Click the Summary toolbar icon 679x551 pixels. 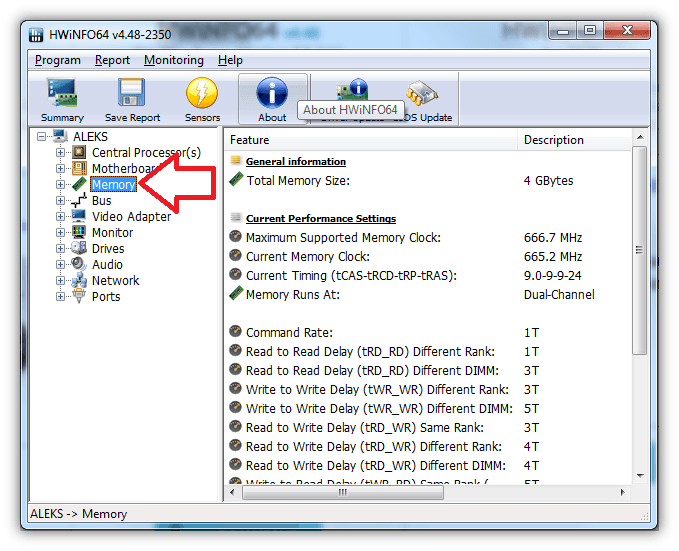(x=62, y=94)
